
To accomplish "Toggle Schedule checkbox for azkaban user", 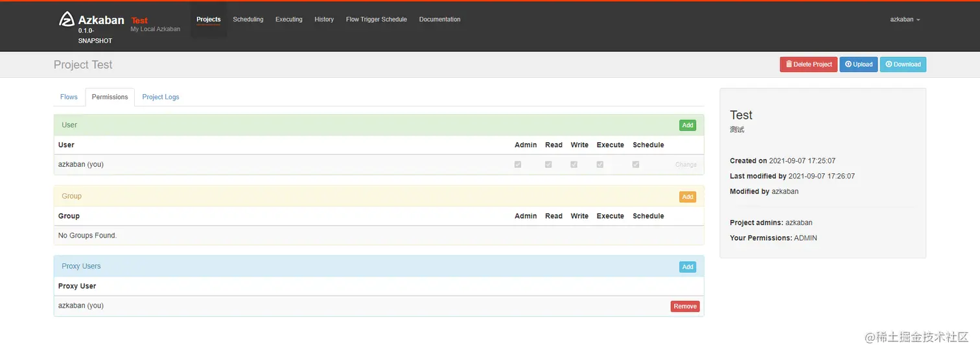I will (636, 164).
